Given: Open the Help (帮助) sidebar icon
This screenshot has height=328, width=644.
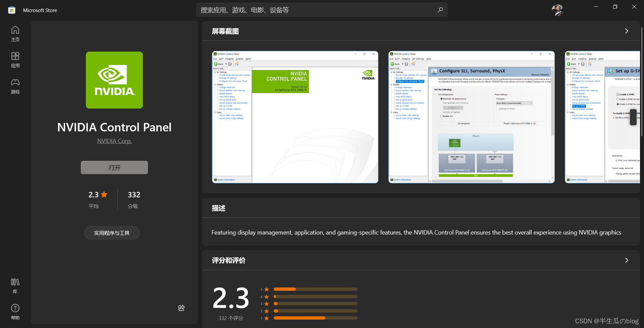Looking at the screenshot, I should click(x=15, y=312).
